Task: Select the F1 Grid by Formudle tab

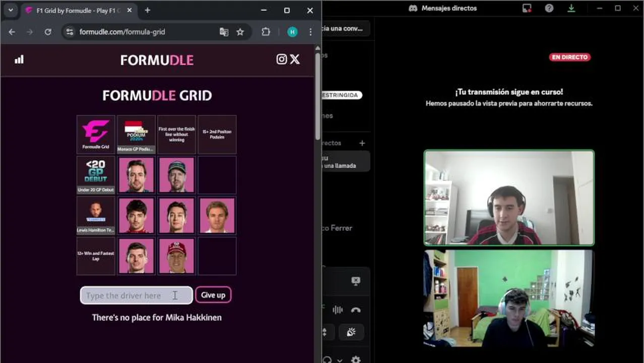Action: coord(78,11)
